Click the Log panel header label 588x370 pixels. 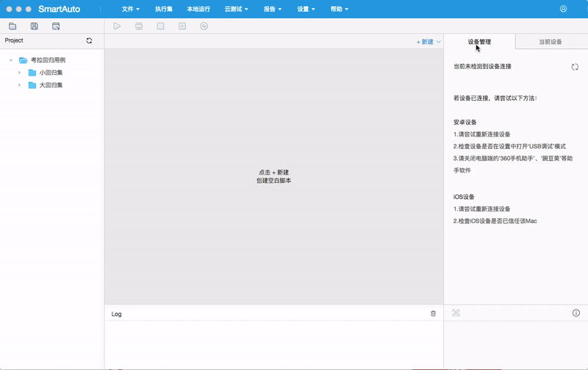pos(116,313)
